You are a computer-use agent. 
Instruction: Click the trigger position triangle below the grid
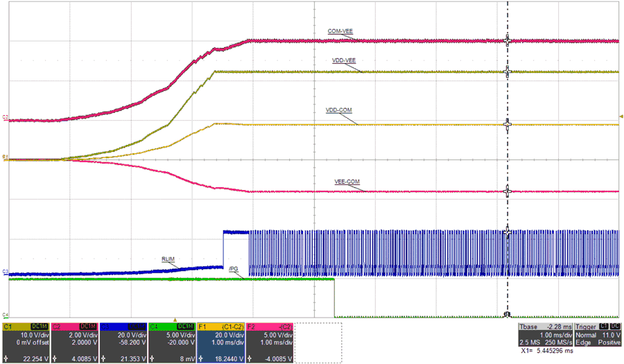(175, 320)
